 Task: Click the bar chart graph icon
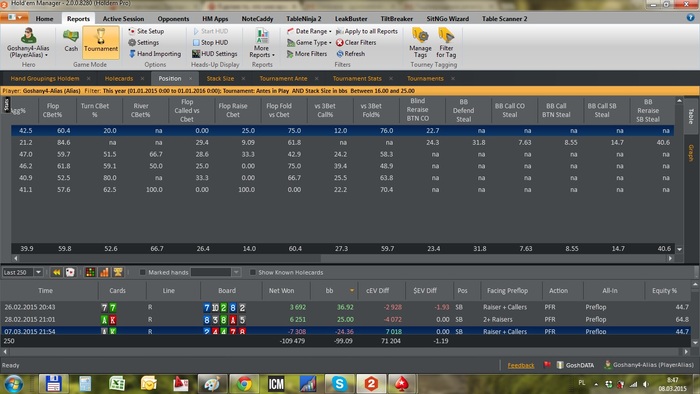click(104, 272)
